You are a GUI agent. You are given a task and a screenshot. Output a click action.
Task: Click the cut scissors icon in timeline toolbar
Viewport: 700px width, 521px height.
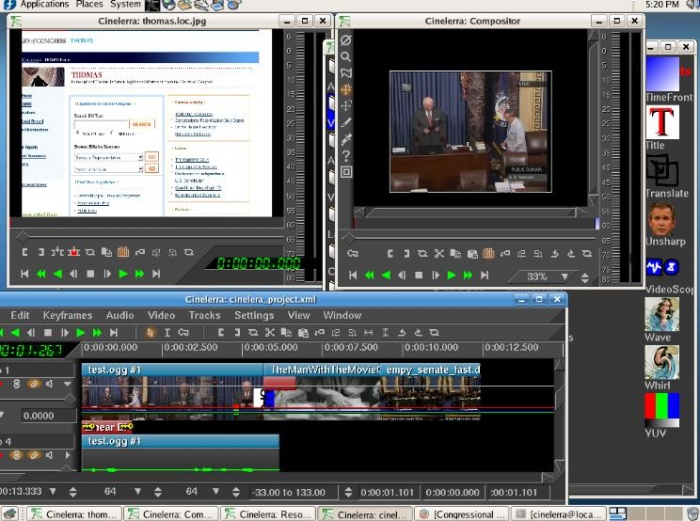coord(269,332)
